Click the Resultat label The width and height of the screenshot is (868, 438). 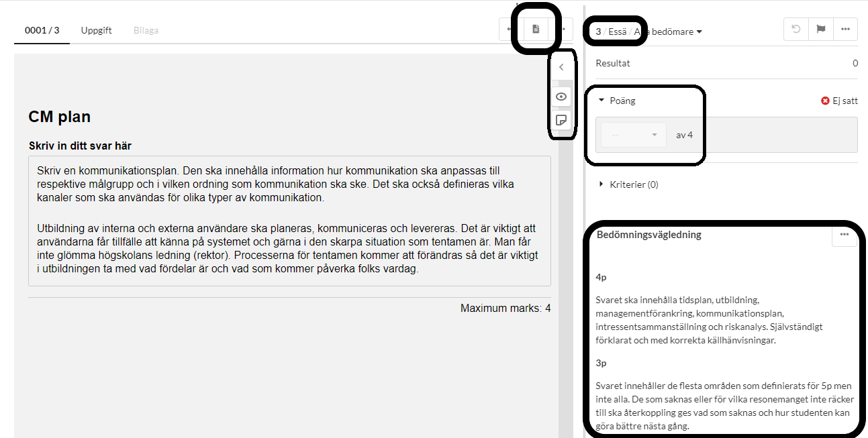[613, 63]
